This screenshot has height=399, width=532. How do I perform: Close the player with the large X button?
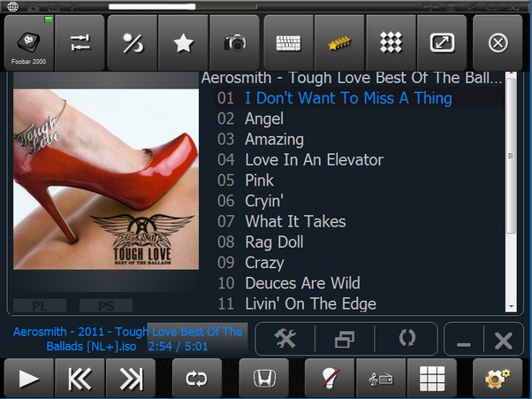click(x=504, y=340)
